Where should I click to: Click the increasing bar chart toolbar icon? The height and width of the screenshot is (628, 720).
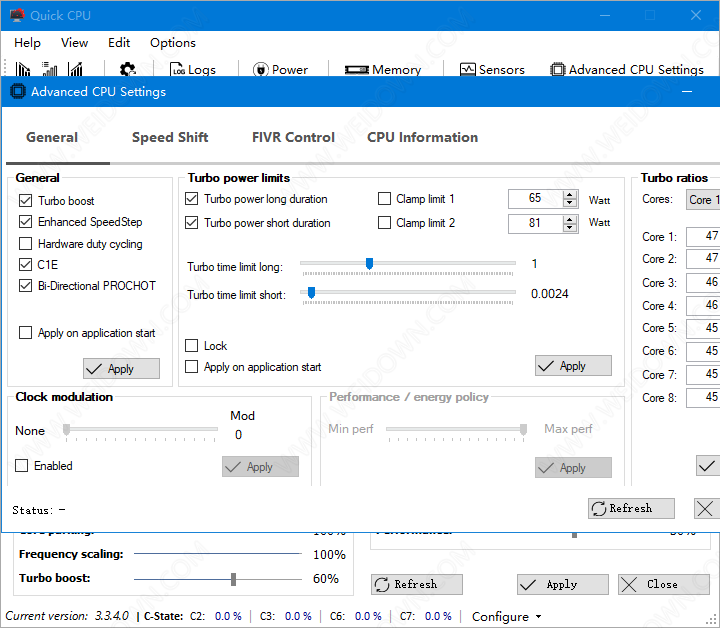(75, 69)
